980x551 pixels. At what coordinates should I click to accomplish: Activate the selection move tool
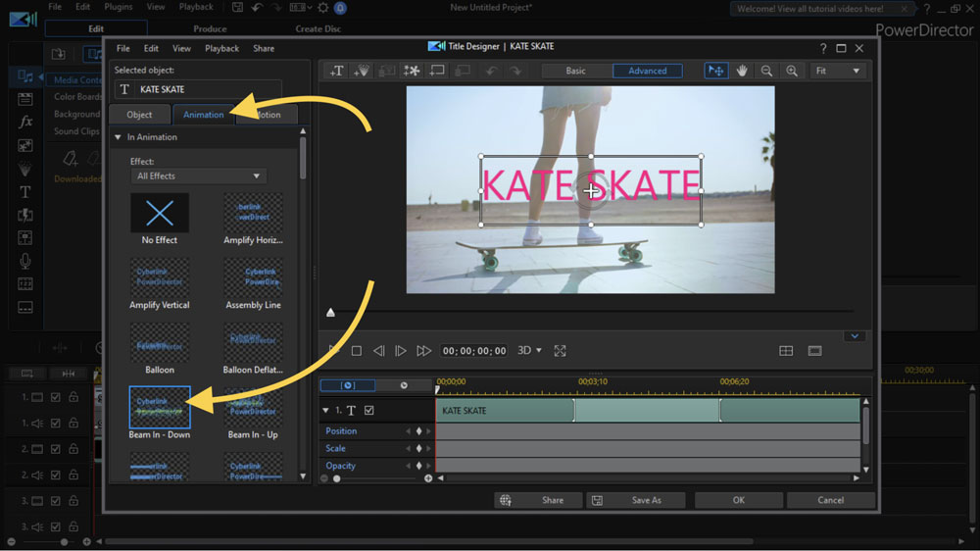point(716,71)
